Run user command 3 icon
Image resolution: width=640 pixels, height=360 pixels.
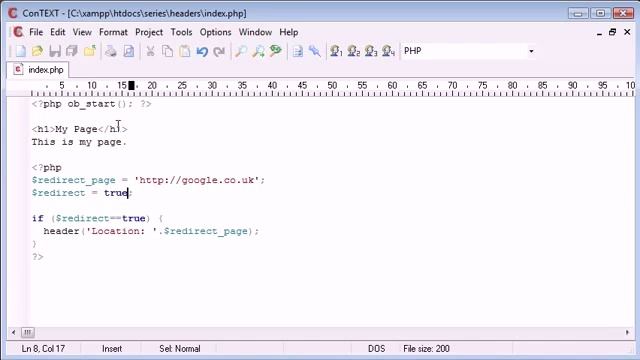click(371, 51)
